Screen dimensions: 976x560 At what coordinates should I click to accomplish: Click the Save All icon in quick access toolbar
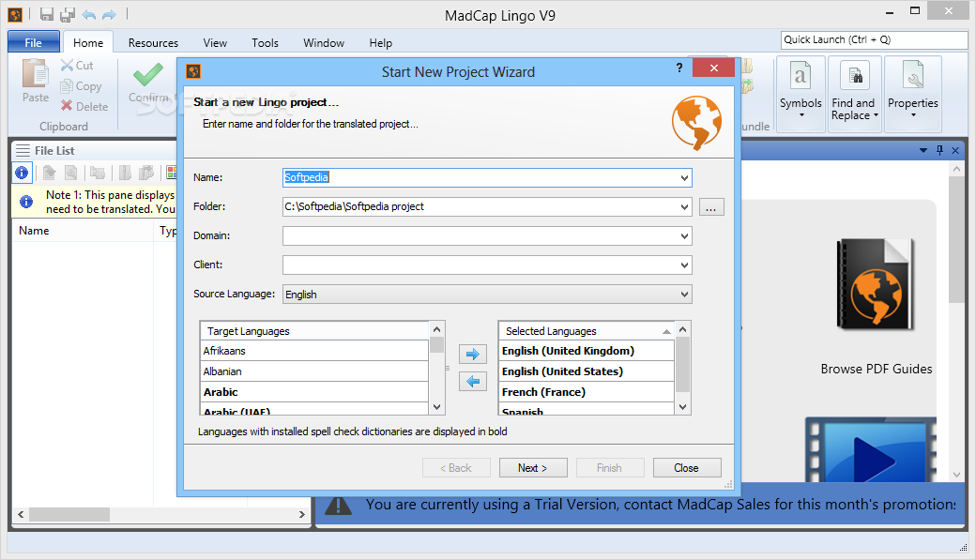click(68, 14)
